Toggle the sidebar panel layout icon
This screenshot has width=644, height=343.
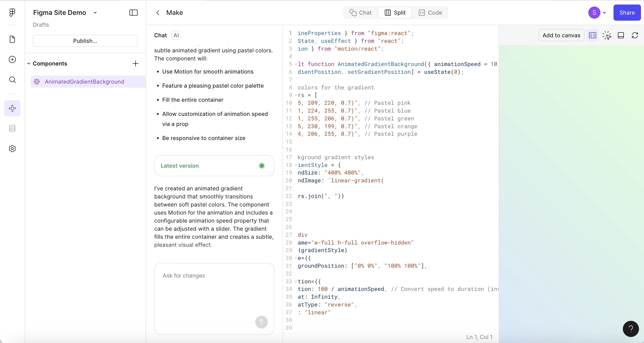coord(133,13)
